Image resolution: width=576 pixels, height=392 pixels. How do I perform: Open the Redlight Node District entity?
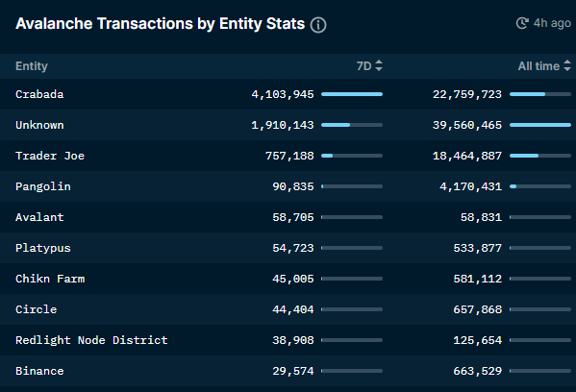point(91,341)
